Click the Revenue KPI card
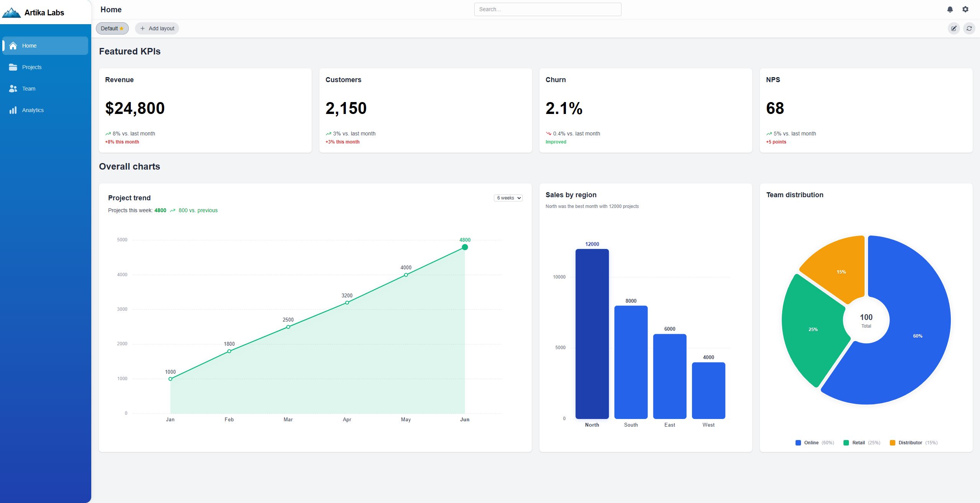This screenshot has width=980, height=503. (x=205, y=110)
